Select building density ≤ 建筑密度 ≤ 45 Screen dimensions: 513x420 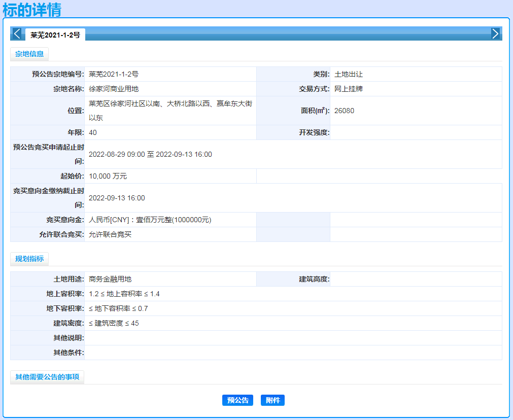pos(114,323)
